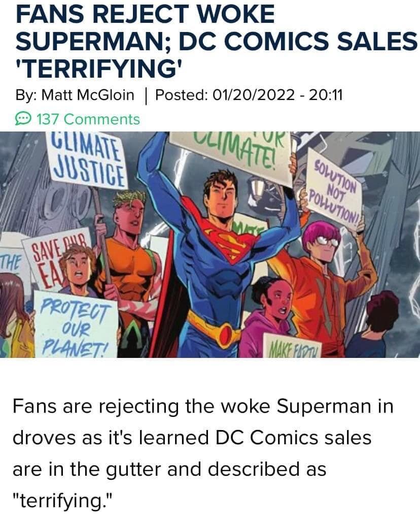The height and width of the screenshot is (526, 420).
Task: Open the green comment bubble icon
Action: click(23, 119)
